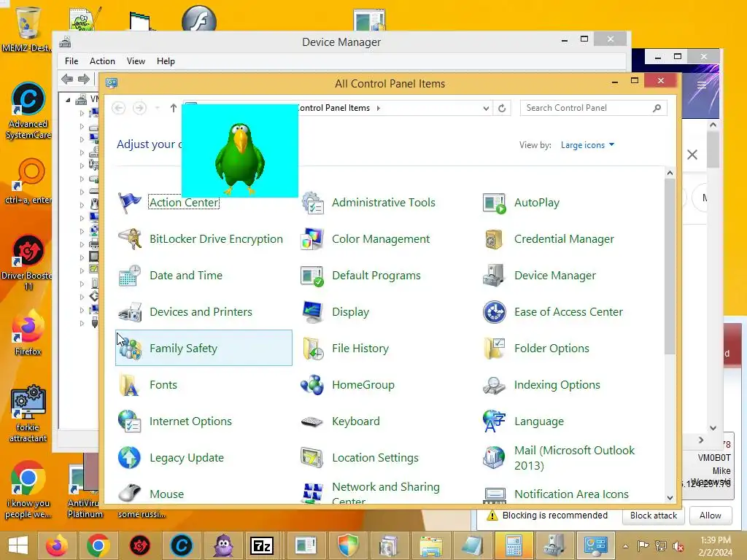
Task: Click the Language globe icon
Action: pos(495,421)
